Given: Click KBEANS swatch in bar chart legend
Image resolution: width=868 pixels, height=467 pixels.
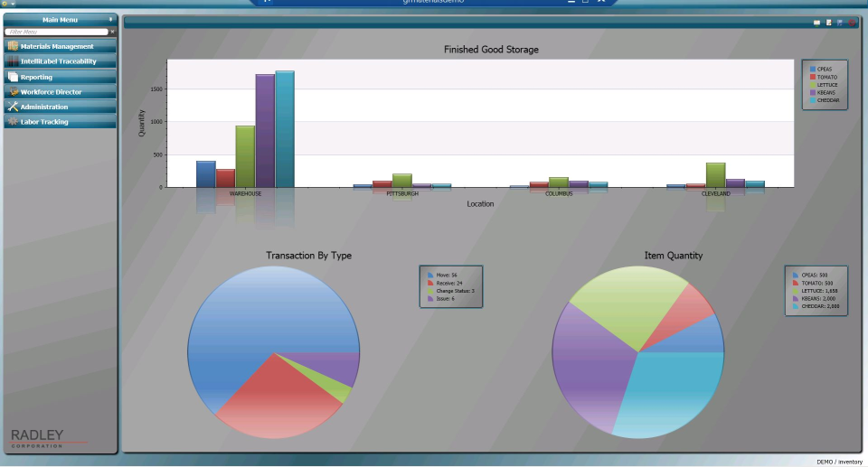Looking at the screenshot, I should (x=813, y=92).
